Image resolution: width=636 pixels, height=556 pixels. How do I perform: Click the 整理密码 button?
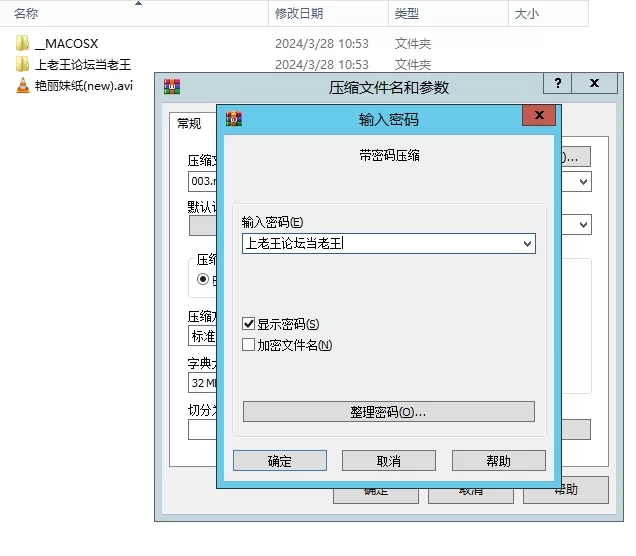(388, 412)
